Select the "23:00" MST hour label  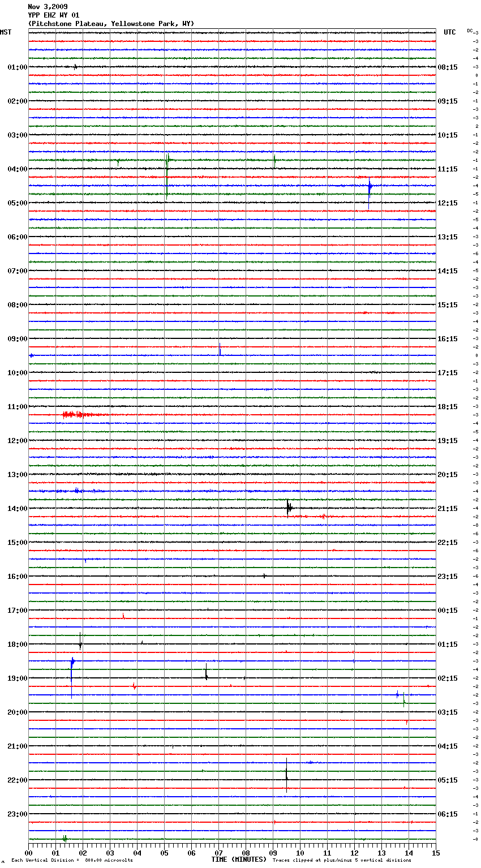[18, 814]
